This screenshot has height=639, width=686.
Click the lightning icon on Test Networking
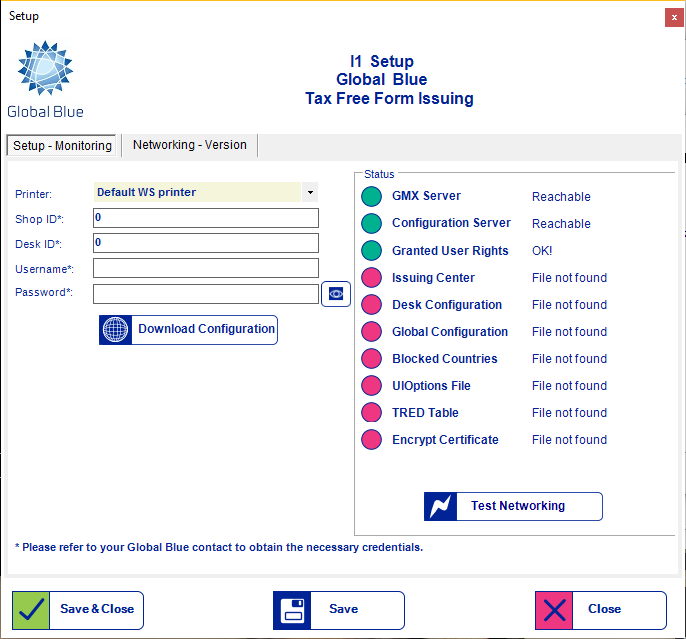click(x=441, y=507)
